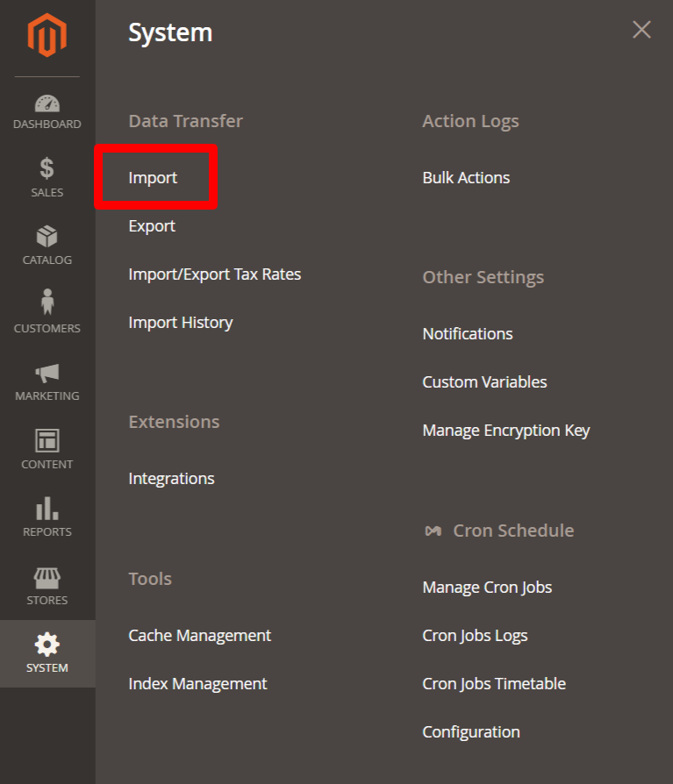
Task: Select the System gear icon
Action: (47, 644)
